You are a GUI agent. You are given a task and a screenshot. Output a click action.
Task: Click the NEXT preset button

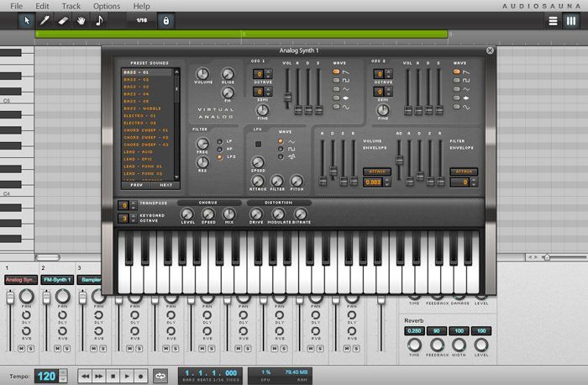pos(165,185)
